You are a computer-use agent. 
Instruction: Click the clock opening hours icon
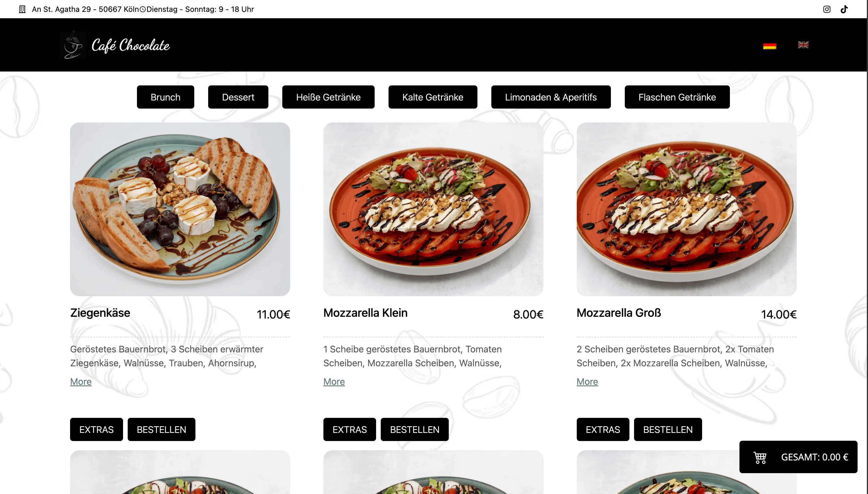pos(143,9)
